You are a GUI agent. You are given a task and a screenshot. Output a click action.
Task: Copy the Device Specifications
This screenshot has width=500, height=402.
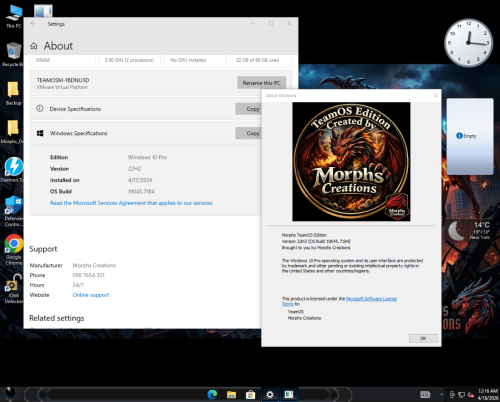click(248, 109)
